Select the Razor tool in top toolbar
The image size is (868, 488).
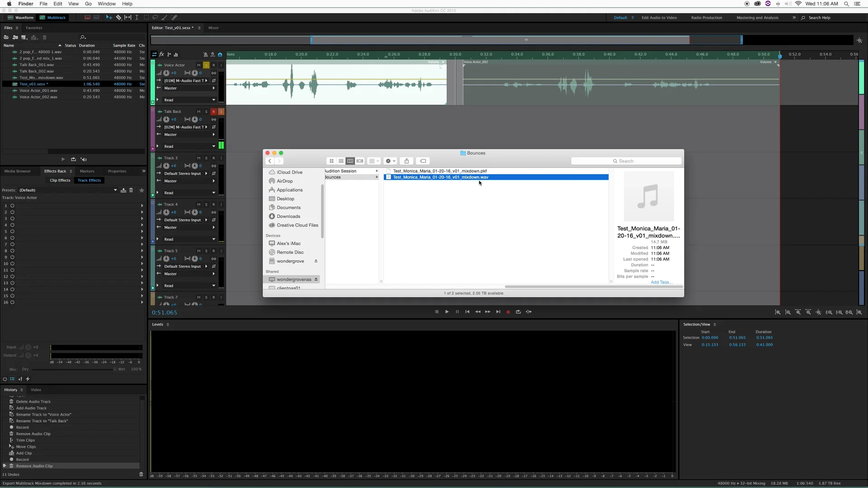pyautogui.click(x=118, y=18)
